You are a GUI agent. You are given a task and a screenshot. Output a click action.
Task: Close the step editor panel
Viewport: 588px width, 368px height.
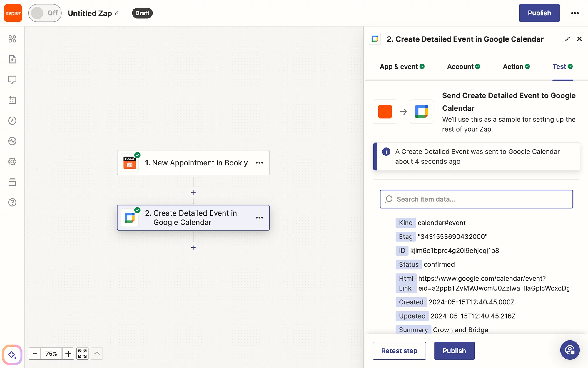(579, 39)
